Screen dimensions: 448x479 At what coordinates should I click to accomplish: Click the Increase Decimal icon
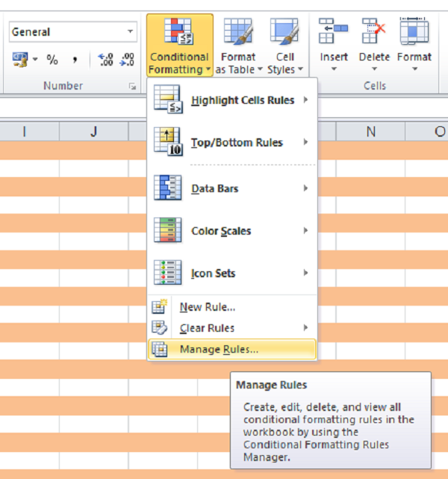pyautogui.click(x=105, y=60)
